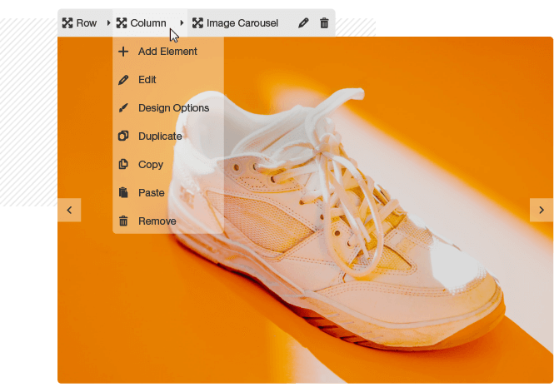Click the Row label in breadcrumb toolbar

(87, 23)
